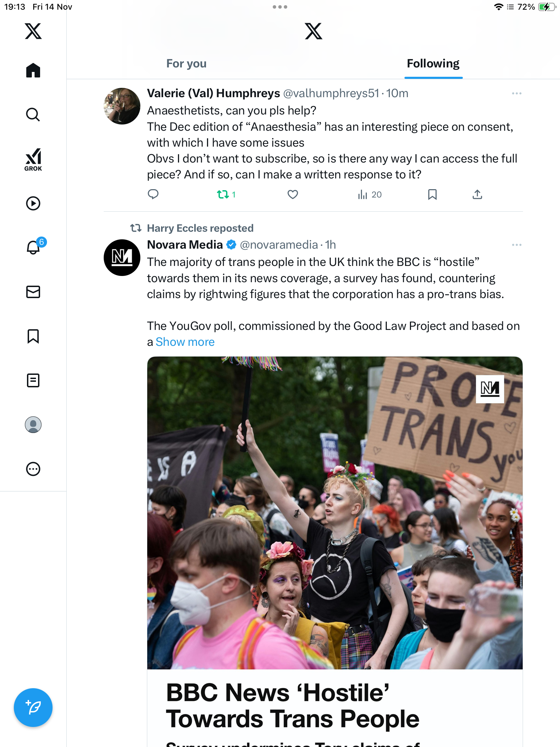Select the Following tab

point(433,64)
